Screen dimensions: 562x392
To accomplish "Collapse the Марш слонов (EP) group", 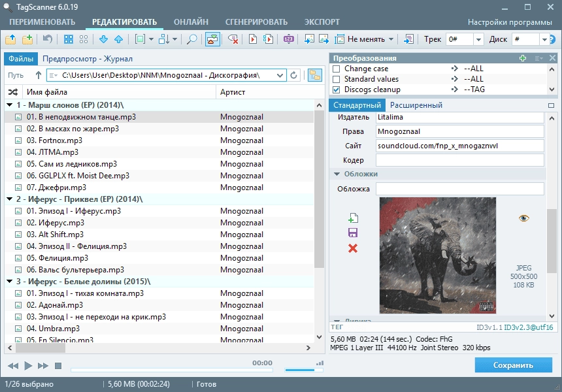I will click(10, 105).
